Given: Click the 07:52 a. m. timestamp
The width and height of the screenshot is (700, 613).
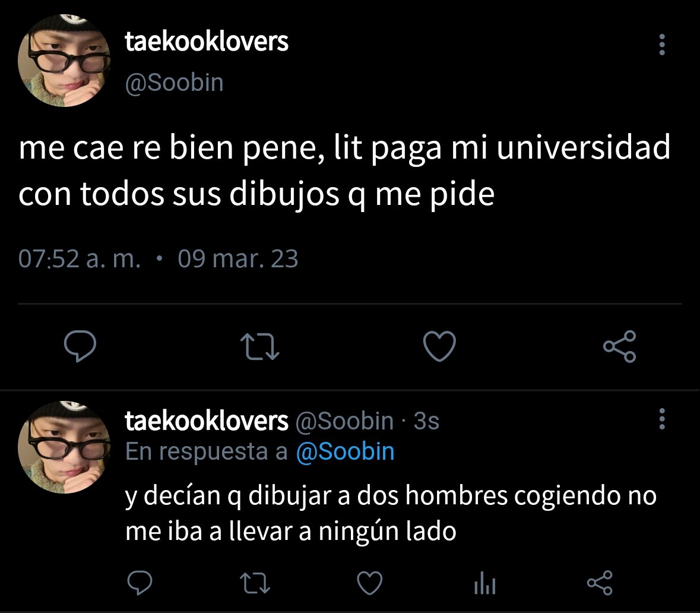Looking at the screenshot, I should pyautogui.click(x=80, y=259).
